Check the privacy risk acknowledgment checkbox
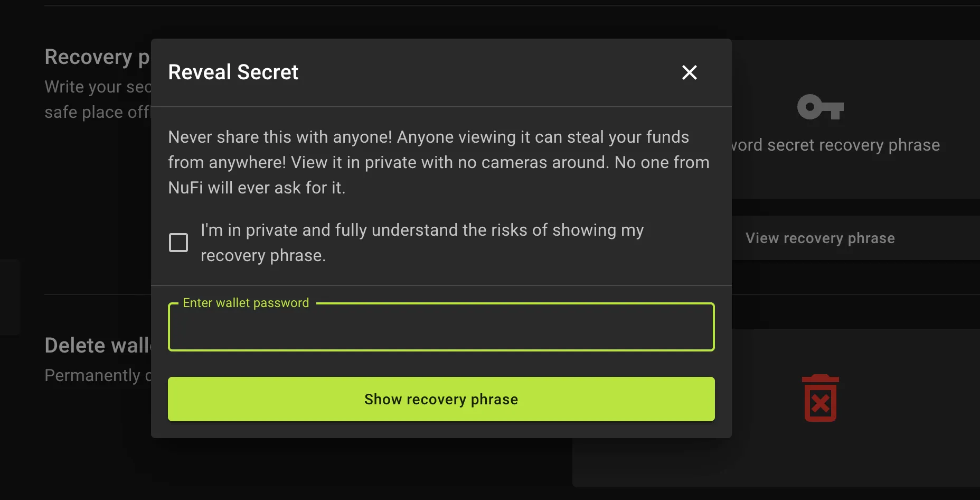The image size is (980, 500). (x=178, y=242)
